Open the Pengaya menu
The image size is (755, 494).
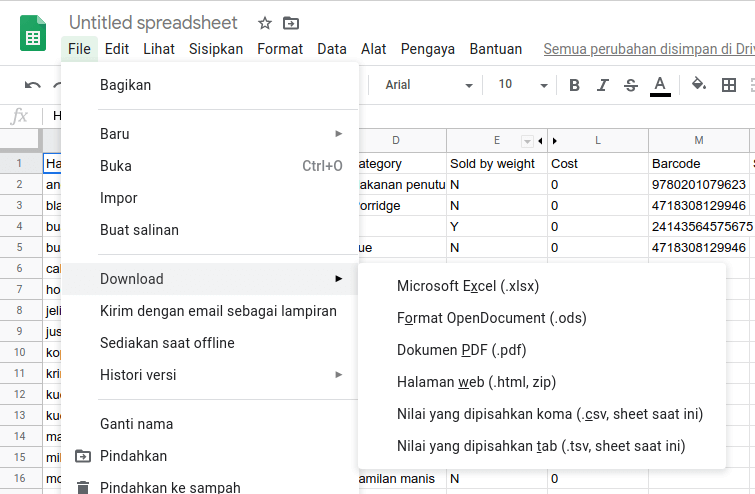(428, 49)
